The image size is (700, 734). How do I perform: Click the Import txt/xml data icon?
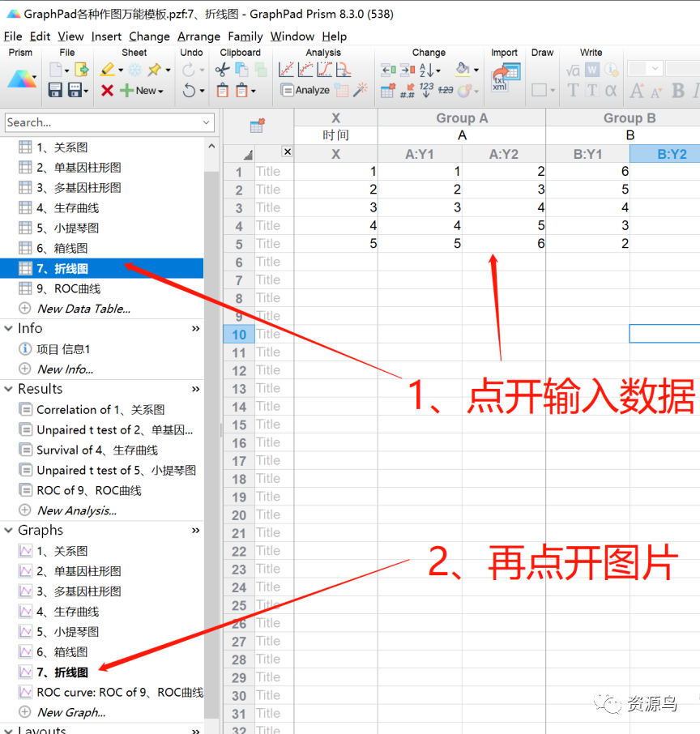(x=506, y=77)
